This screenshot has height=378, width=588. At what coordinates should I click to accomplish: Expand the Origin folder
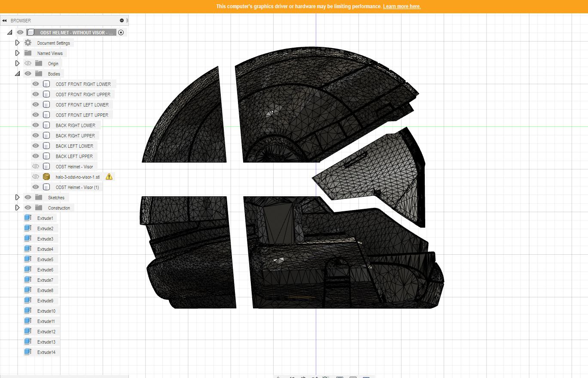pos(17,64)
